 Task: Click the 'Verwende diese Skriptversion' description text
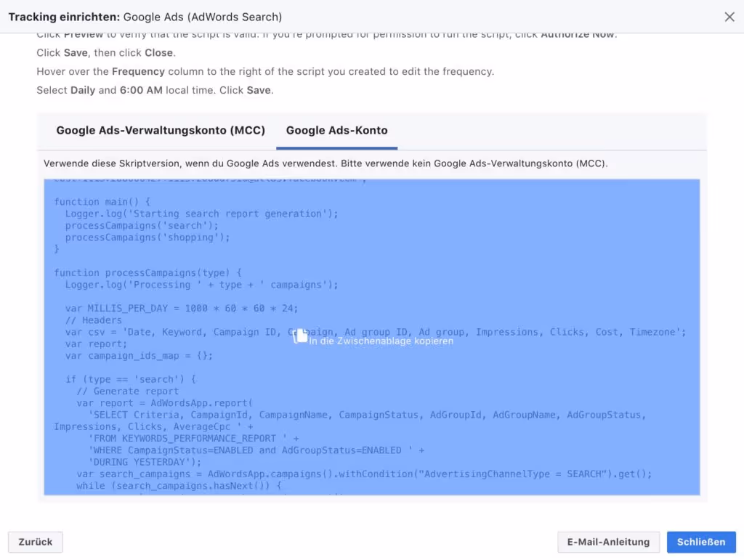[x=325, y=163]
